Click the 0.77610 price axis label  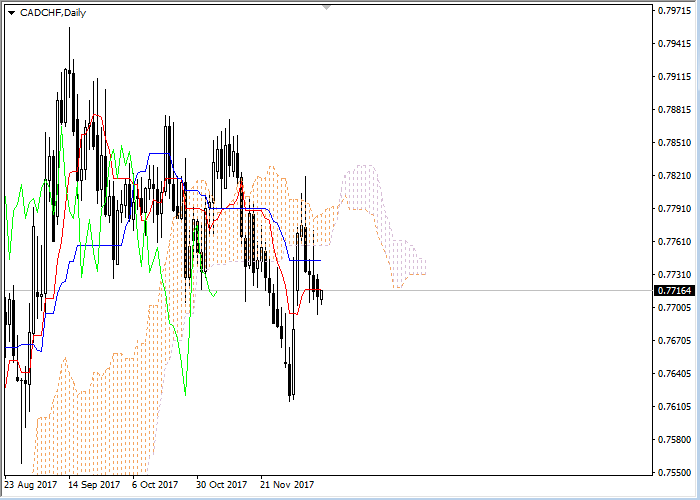point(675,242)
